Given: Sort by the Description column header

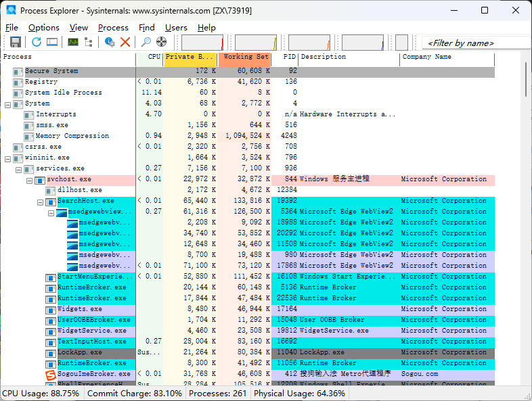Looking at the screenshot, I should (349, 60).
